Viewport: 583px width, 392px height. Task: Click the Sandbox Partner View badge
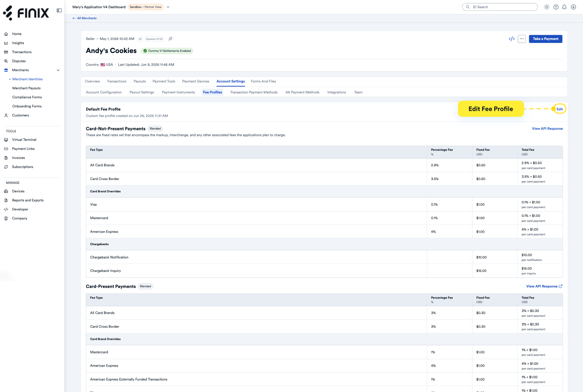pyautogui.click(x=146, y=7)
